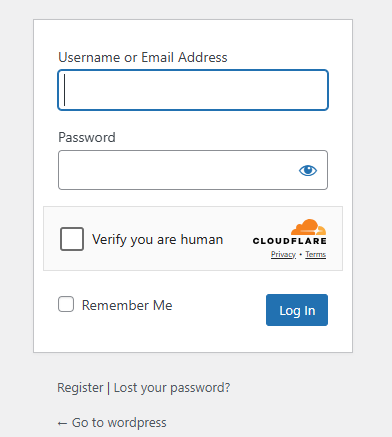Click the pipe separator beside Register
The width and height of the screenshot is (392, 437).
click(109, 388)
